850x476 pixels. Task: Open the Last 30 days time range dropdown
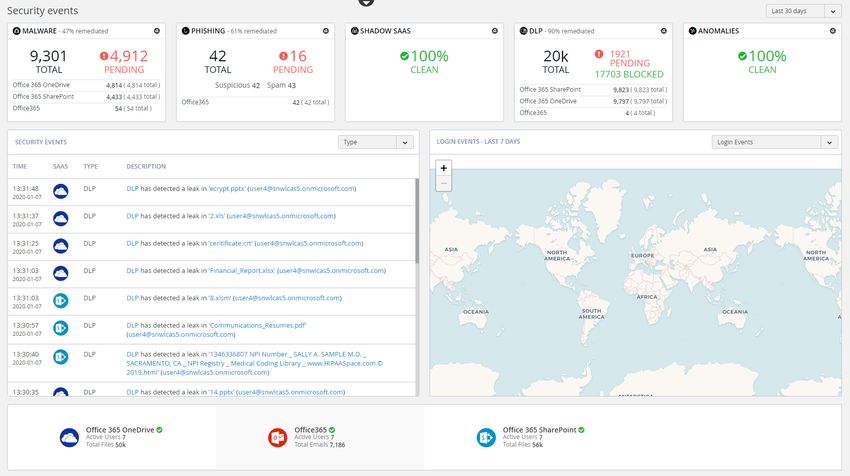point(803,11)
